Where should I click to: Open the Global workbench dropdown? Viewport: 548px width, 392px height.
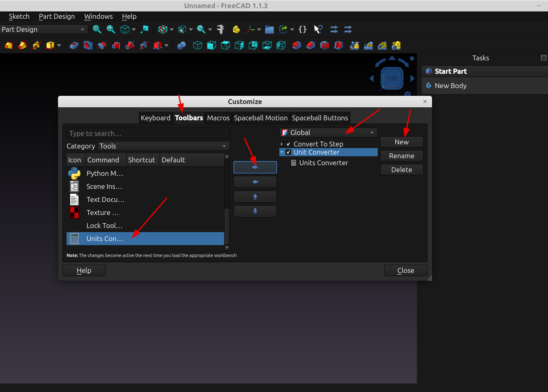coord(328,133)
